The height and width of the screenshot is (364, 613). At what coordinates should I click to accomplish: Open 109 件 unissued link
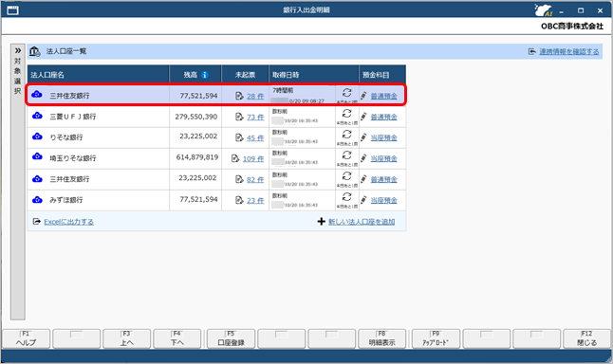click(x=253, y=158)
